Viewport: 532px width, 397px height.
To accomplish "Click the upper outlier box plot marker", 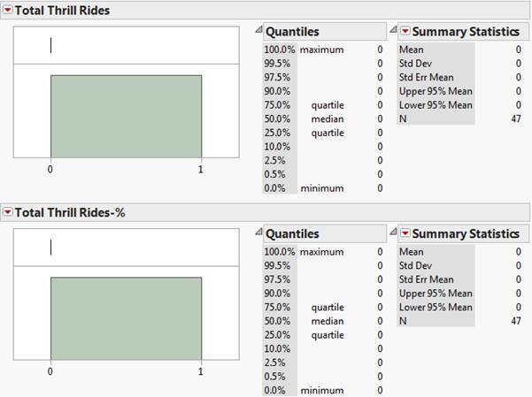I will tap(51, 45).
